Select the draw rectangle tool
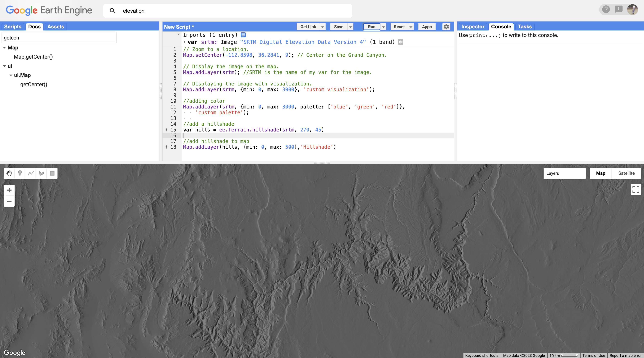This screenshot has height=358, width=644. [52, 173]
